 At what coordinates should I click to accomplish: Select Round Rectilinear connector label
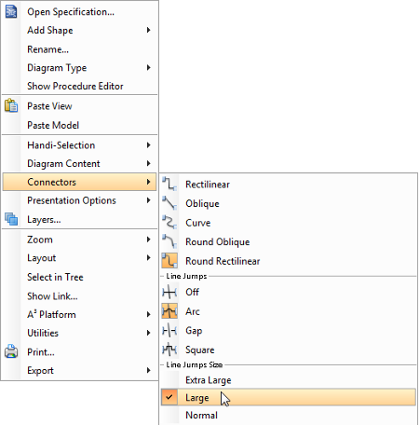[223, 261]
